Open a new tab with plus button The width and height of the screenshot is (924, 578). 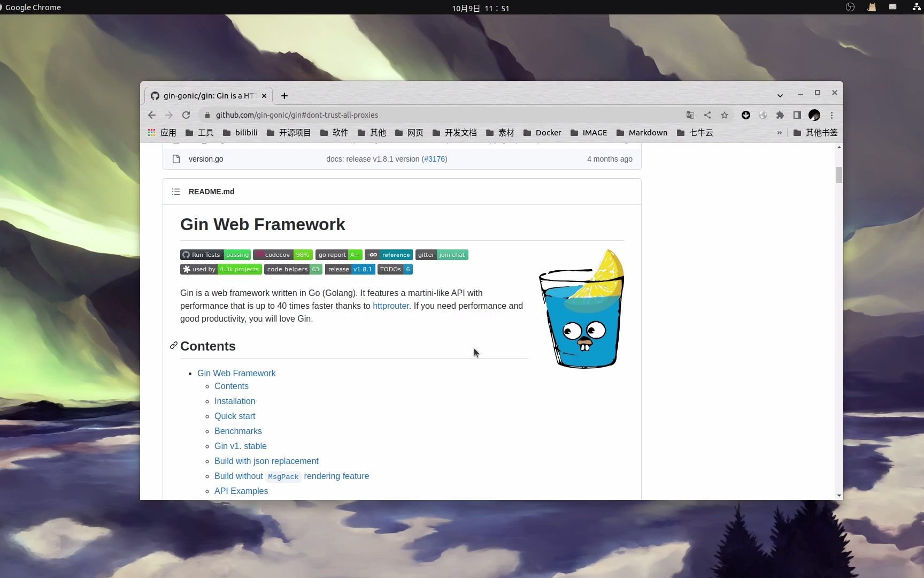(x=284, y=96)
